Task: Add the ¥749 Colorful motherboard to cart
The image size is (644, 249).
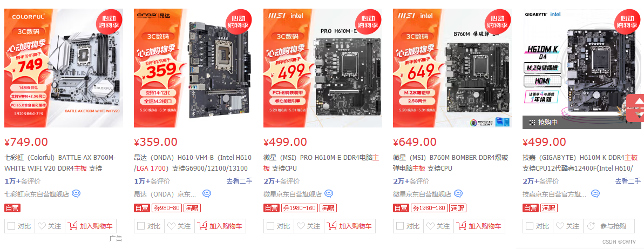Action: tap(91, 226)
